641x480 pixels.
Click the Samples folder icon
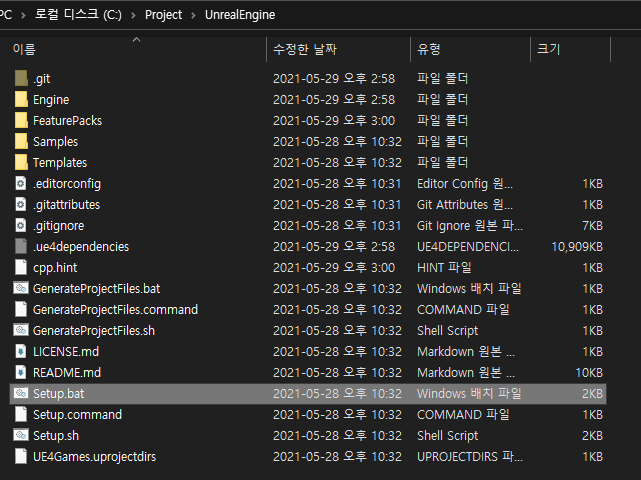[21, 141]
